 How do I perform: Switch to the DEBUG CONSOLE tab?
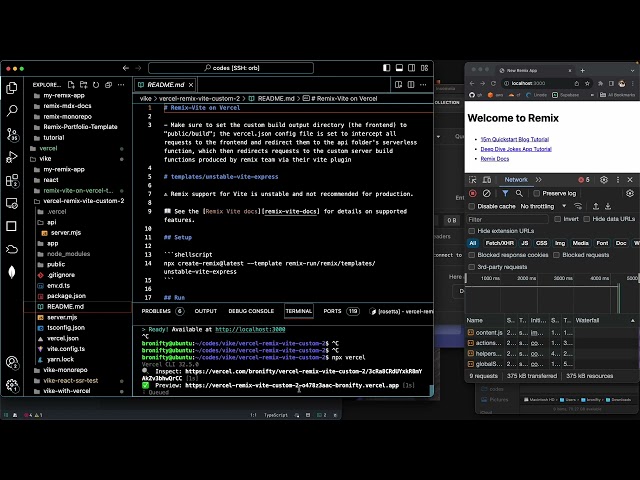(x=251, y=311)
